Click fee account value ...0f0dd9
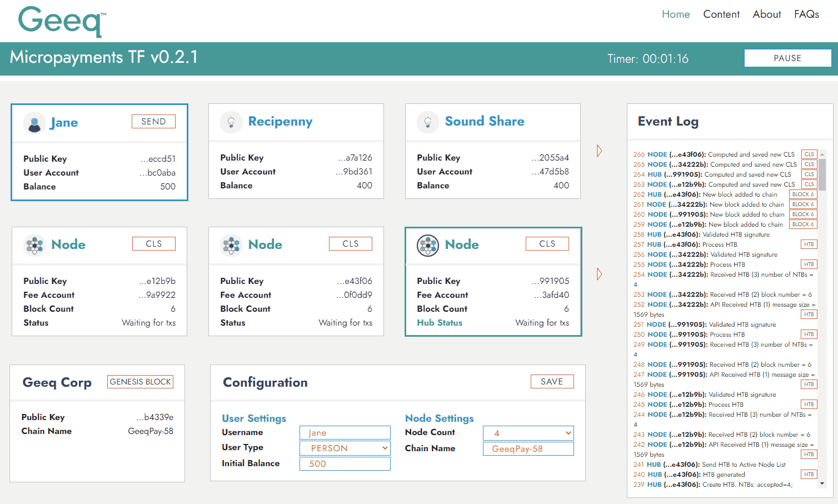This screenshot has width=838, height=504. 355,295
